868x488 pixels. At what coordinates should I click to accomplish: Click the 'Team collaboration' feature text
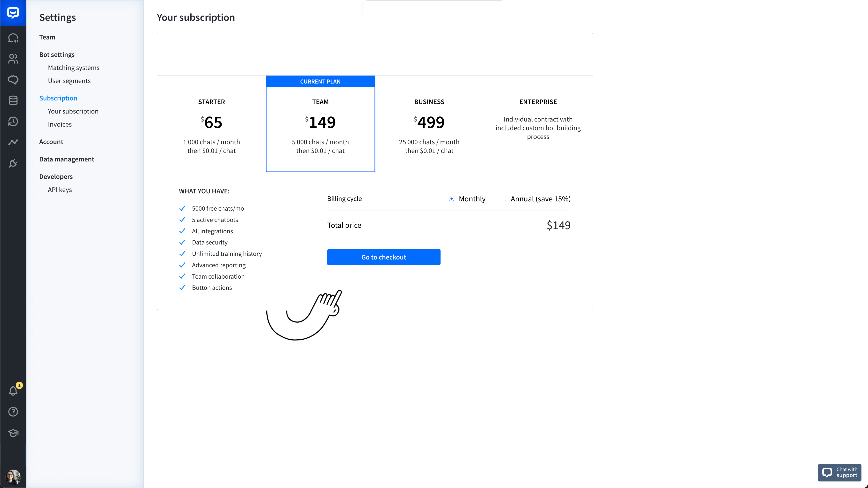pyautogui.click(x=218, y=276)
